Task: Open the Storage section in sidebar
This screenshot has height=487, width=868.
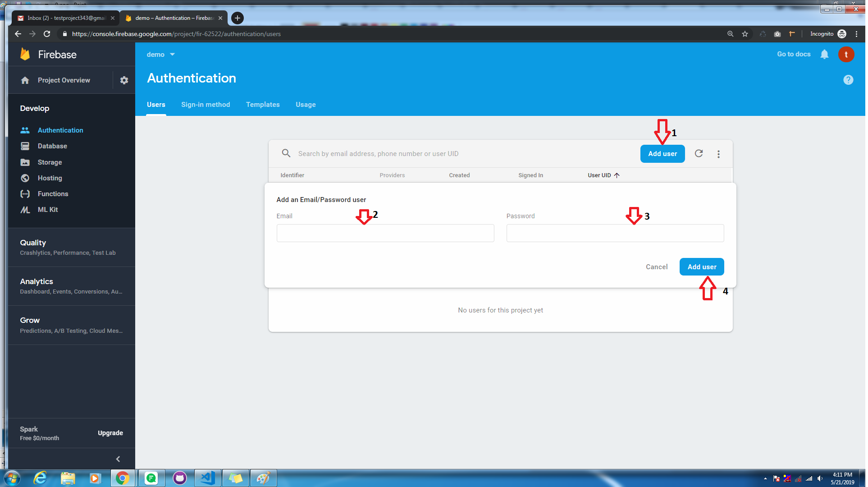Action: pos(50,162)
